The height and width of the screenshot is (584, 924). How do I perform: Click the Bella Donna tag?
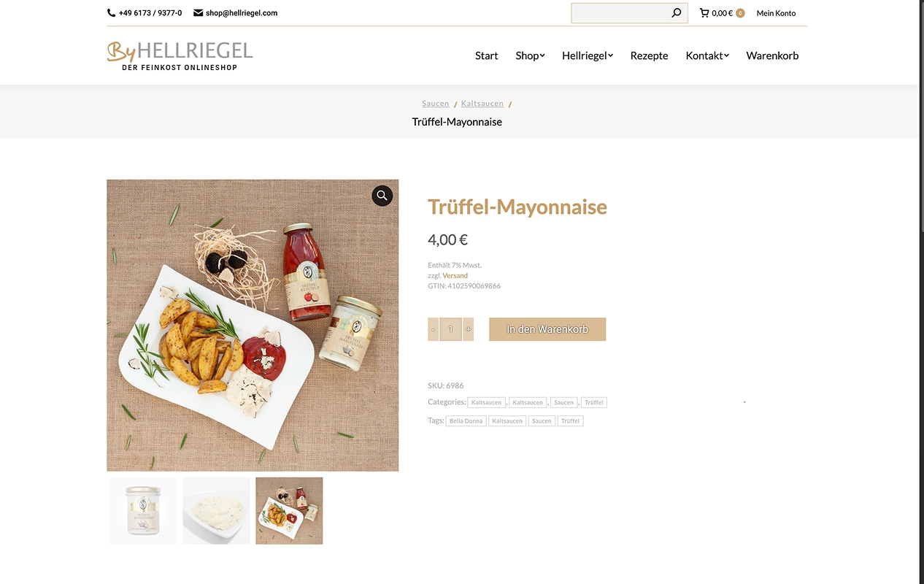(466, 421)
